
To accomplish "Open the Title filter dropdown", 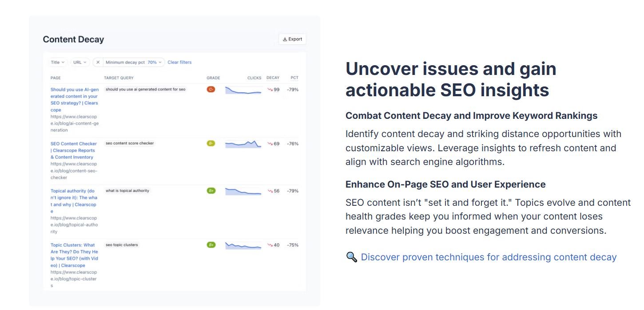I will click(58, 63).
